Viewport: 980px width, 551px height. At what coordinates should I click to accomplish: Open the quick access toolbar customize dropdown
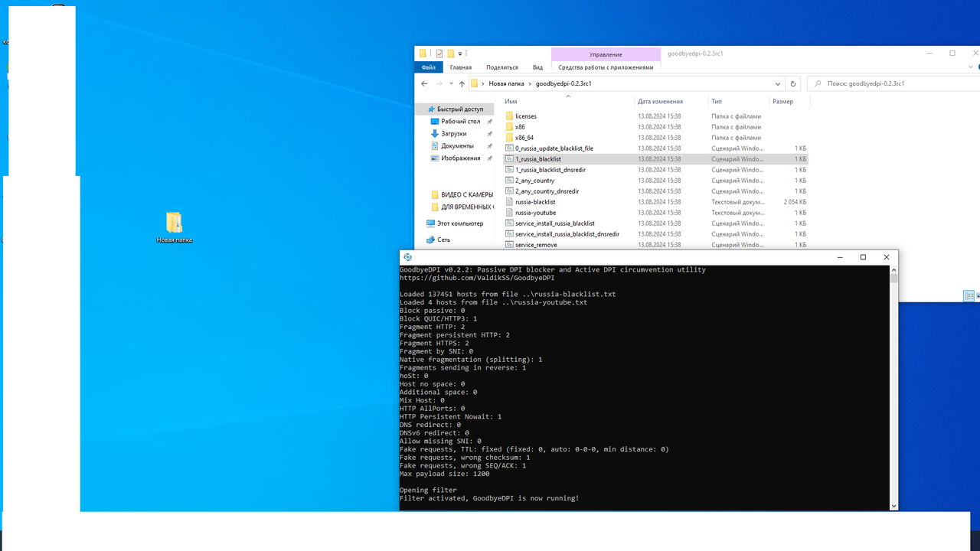460,54
